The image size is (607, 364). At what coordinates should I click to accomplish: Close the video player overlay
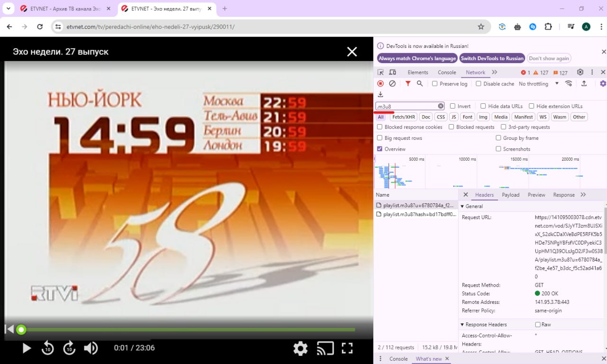coord(352,52)
